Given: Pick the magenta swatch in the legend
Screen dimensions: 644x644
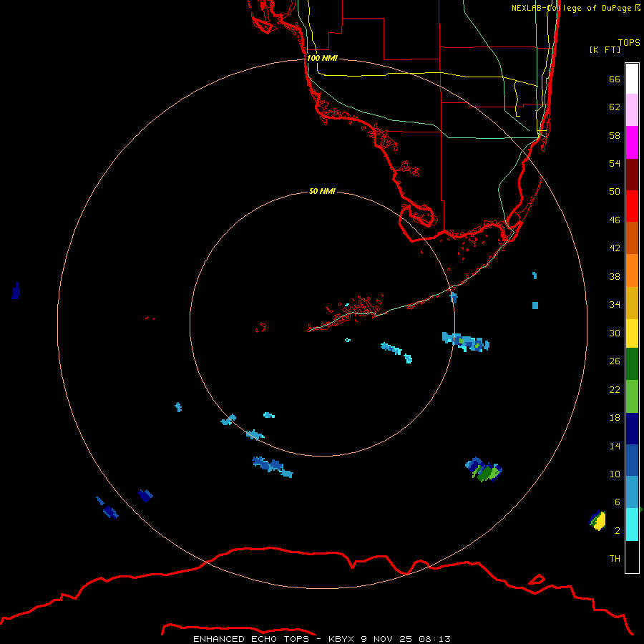Looking at the screenshot, I should [x=632, y=142].
